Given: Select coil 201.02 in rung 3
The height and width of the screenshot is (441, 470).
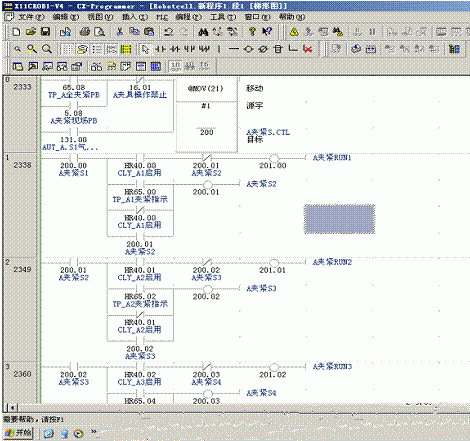Looking at the screenshot, I should coord(273,371).
